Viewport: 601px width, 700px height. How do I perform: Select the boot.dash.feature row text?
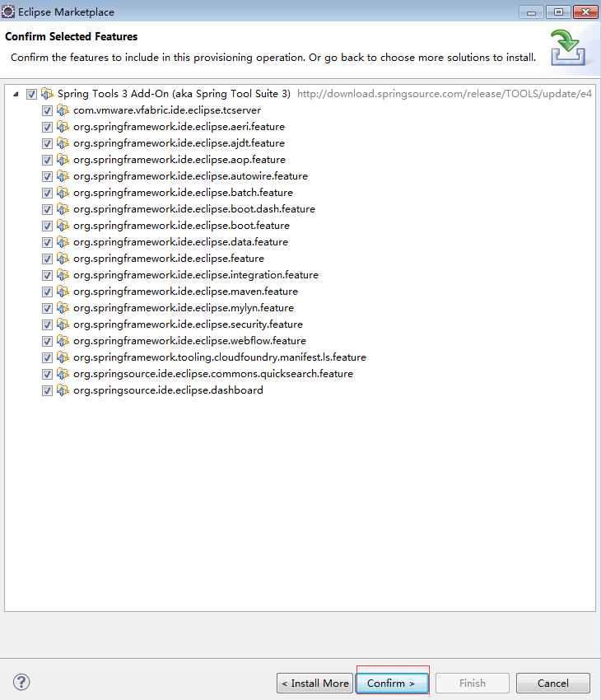(194, 209)
